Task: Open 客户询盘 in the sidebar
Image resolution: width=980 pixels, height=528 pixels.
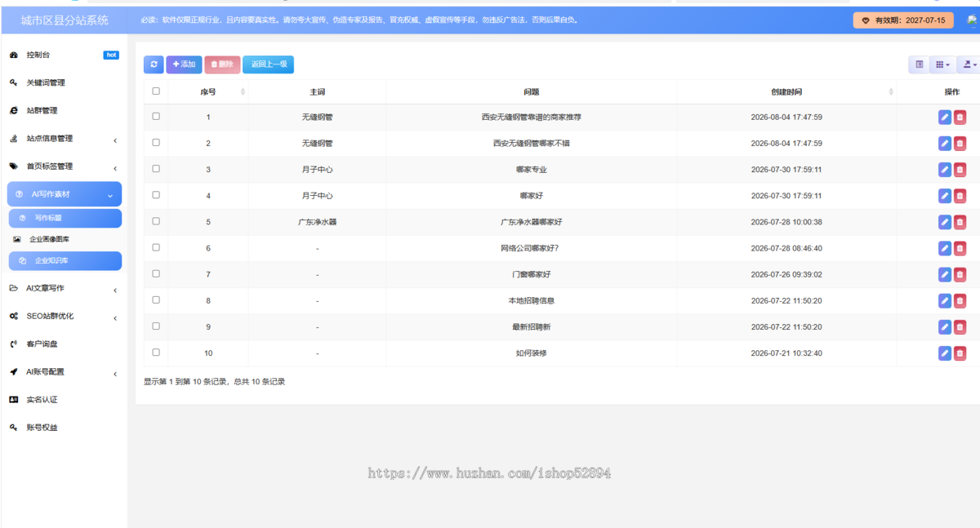Action: click(64, 344)
